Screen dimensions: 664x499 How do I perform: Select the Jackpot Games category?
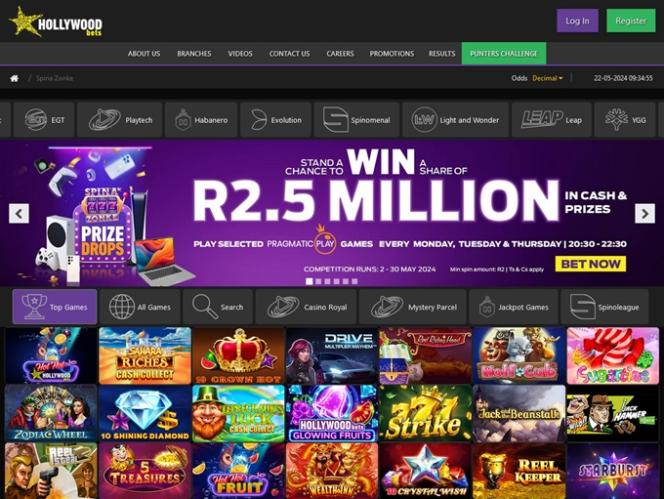(513, 307)
